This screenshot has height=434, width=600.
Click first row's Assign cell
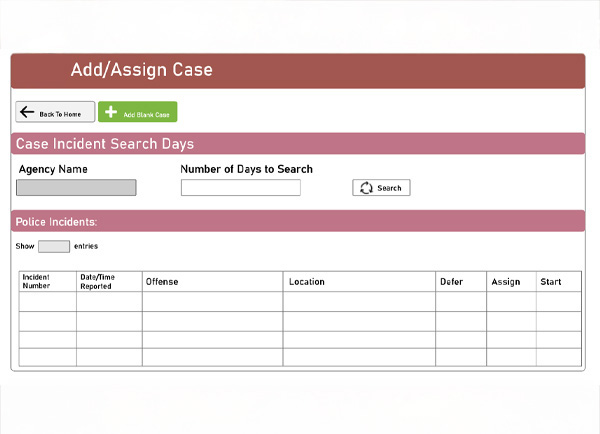[511, 302]
